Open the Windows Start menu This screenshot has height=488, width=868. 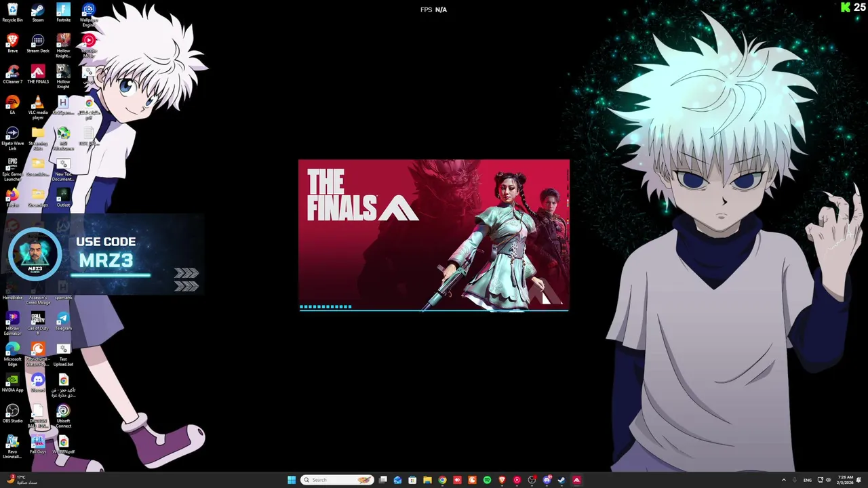292,480
